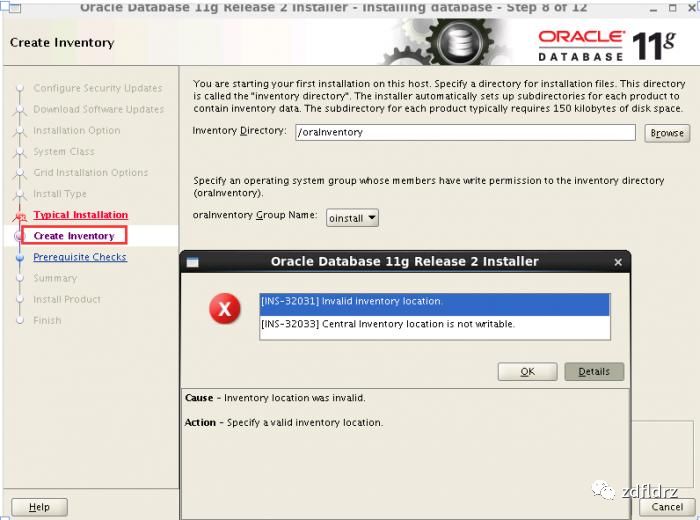
Task: Click the Summary step in sidebar
Action: (x=55, y=278)
